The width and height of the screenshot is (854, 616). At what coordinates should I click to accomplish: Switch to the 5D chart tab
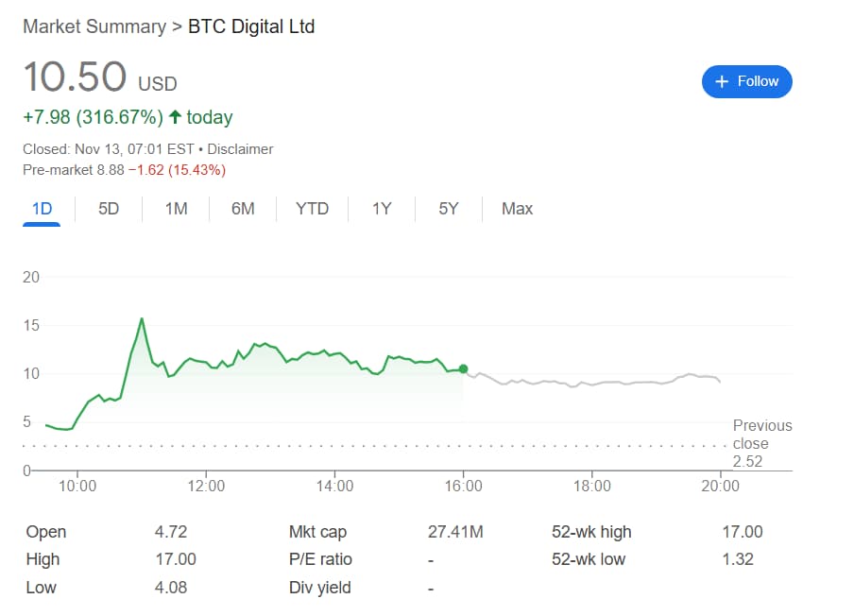pos(109,209)
